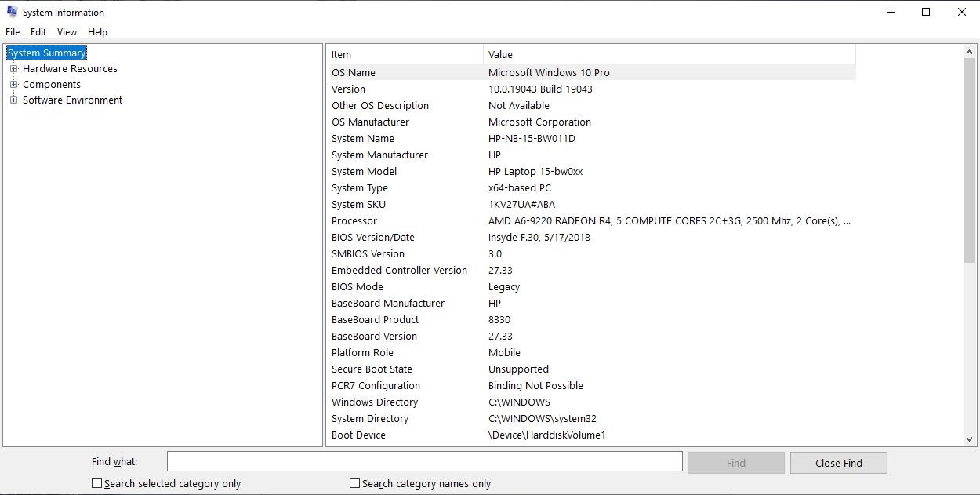Click the Find what input field

(424, 462)
